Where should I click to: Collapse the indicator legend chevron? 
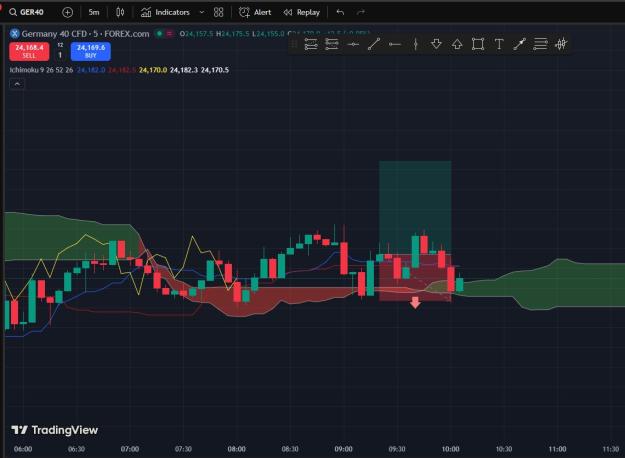click(17, 84)
